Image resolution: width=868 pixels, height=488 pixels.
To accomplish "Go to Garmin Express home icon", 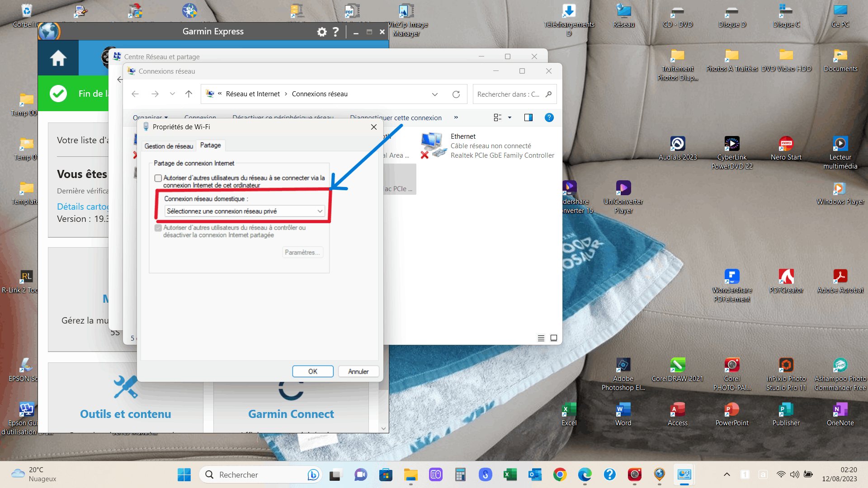I will [58, 58].
